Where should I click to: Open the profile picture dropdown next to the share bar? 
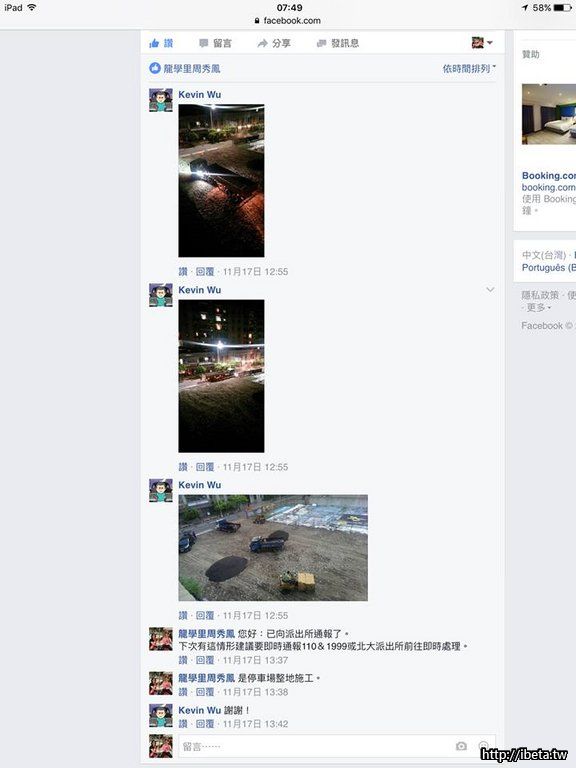[482, 43]
